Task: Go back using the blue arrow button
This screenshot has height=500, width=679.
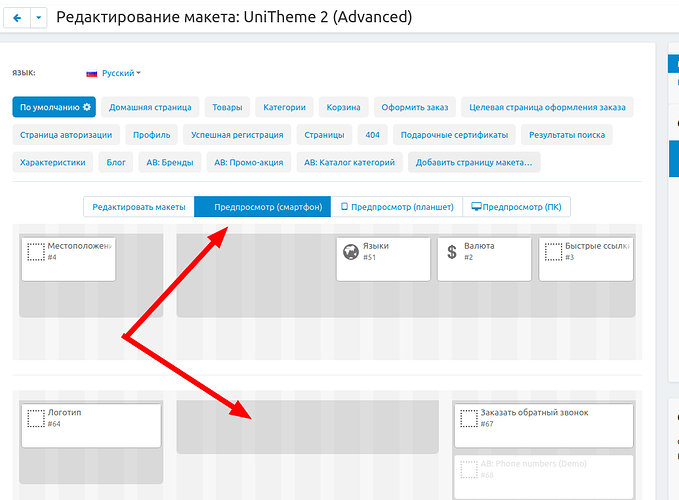Action: pos(17,18)
